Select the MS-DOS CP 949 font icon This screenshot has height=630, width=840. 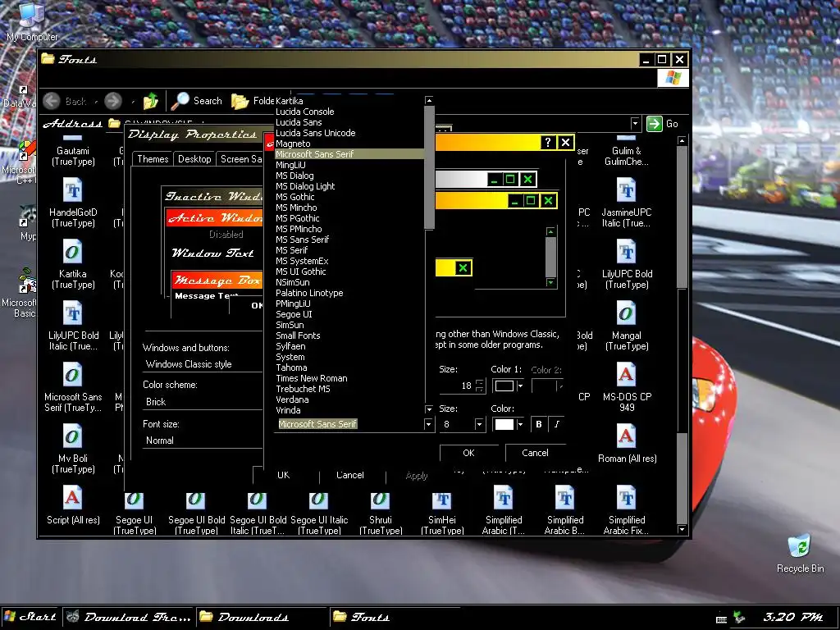coord(626,388)
